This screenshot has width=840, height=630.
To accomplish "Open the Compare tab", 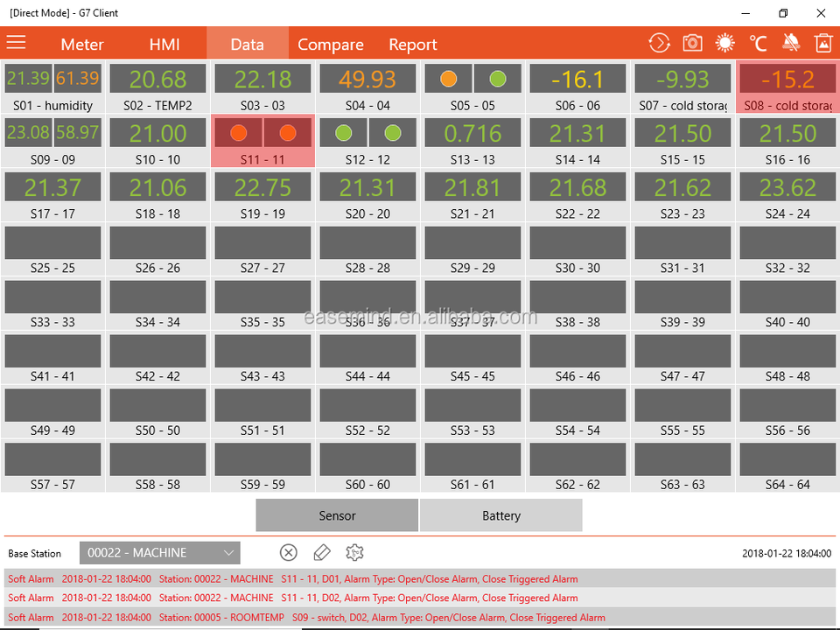I will tap(331, 45).
